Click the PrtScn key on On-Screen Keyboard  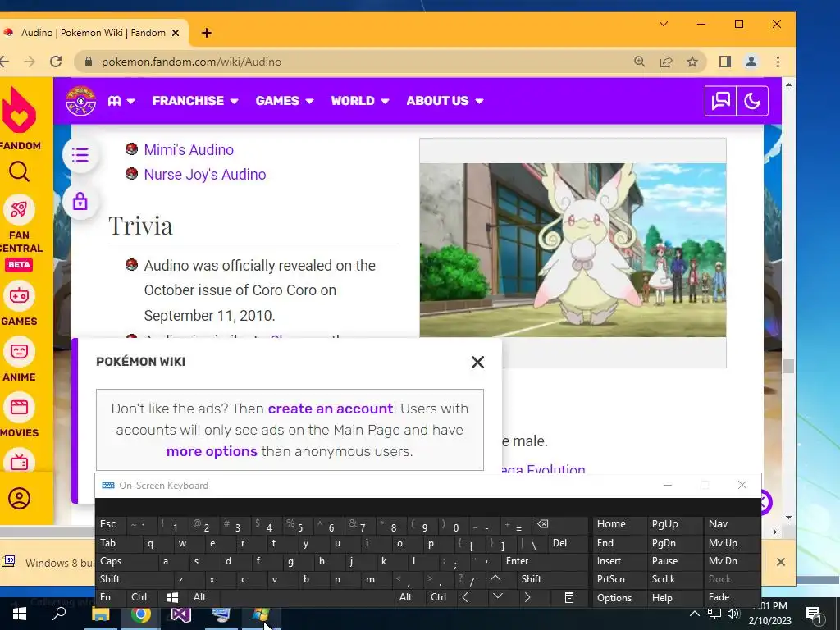(619, 579)
